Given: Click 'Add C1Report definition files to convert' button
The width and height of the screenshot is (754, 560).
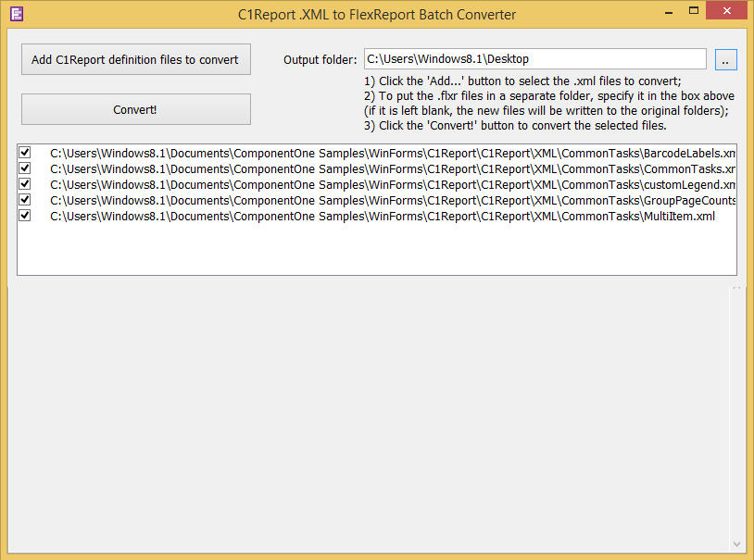Looking at the screenshot, I should pyautogui.click(x=136, y=59).
